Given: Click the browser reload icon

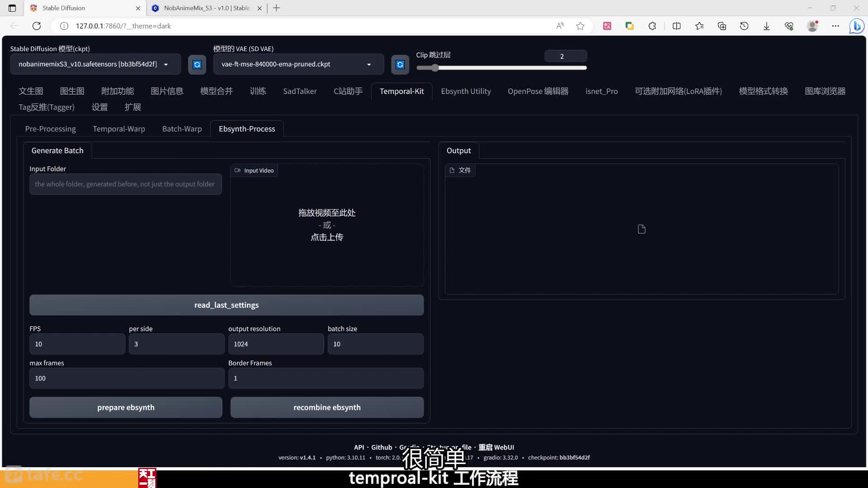Looking at the screenshot, I should tap(37, 26).
